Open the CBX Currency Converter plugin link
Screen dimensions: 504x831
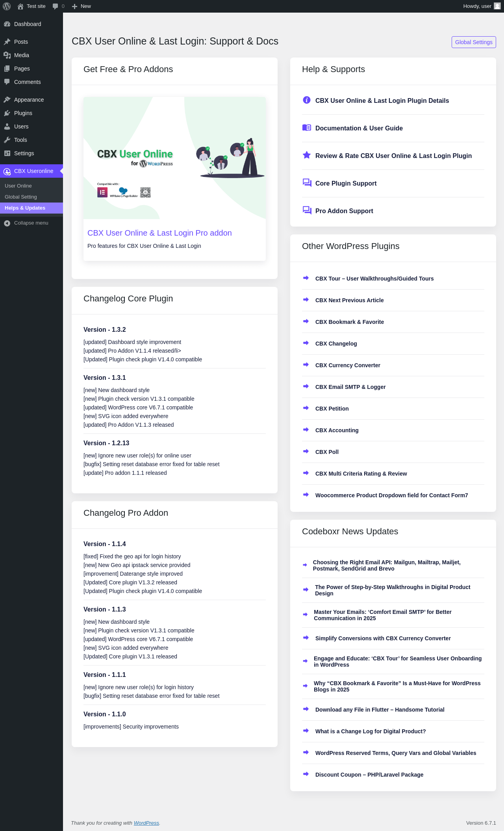(x=348, y=365)
